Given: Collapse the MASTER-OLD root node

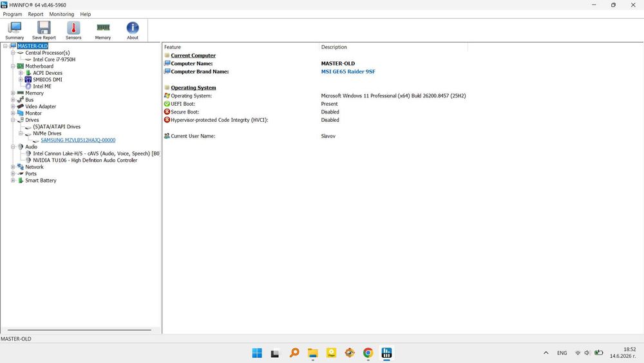Looking at the screenshot, I should tap(5, 46).
